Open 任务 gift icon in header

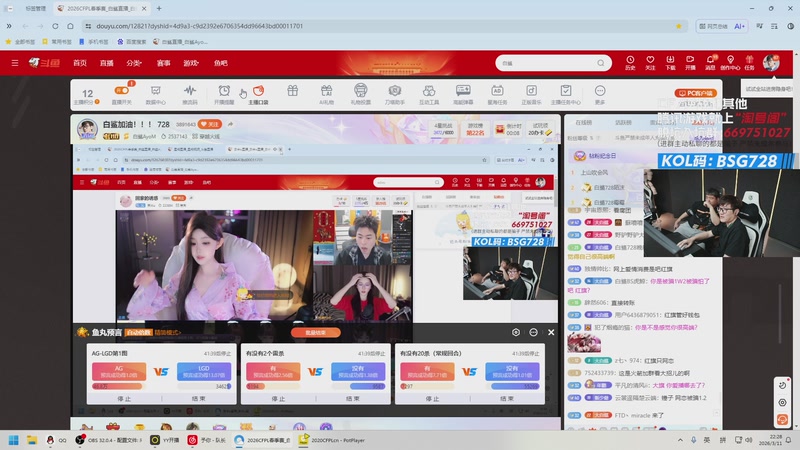(x=749, y=62)
